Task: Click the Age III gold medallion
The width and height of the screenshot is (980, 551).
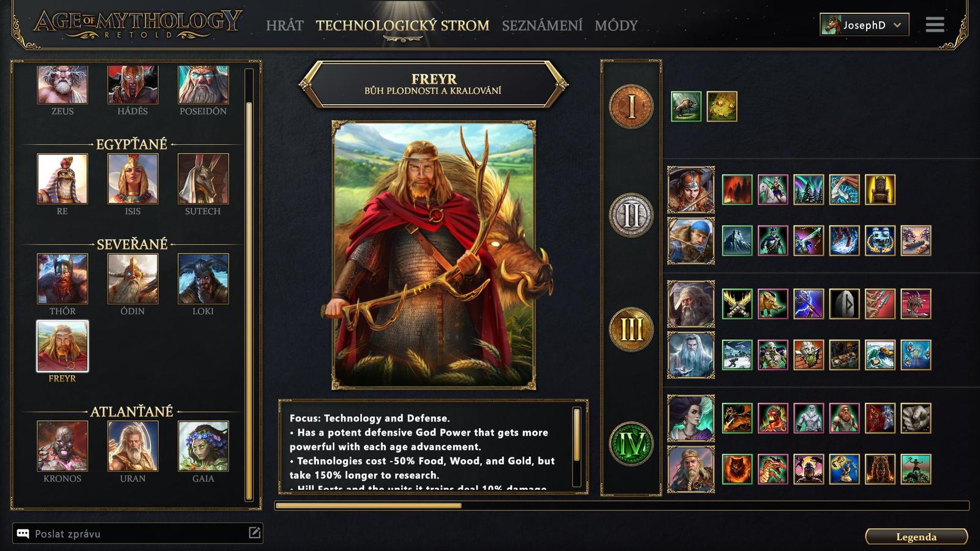Action: tap(631, 329)
